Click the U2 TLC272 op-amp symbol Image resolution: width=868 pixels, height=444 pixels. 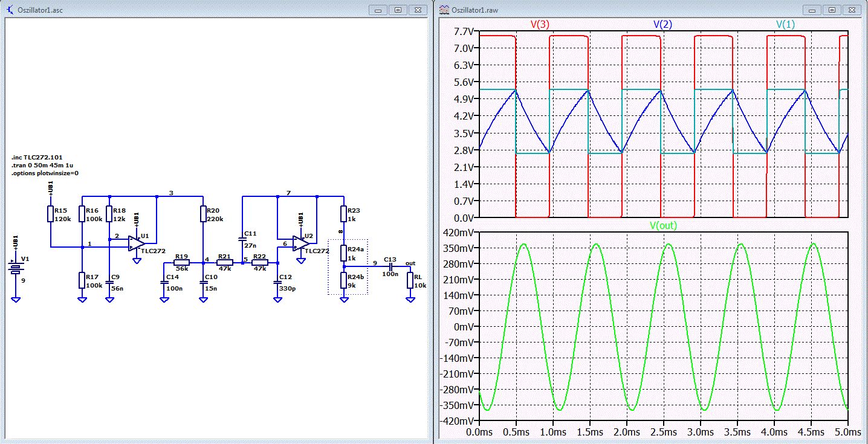point(300,243)
